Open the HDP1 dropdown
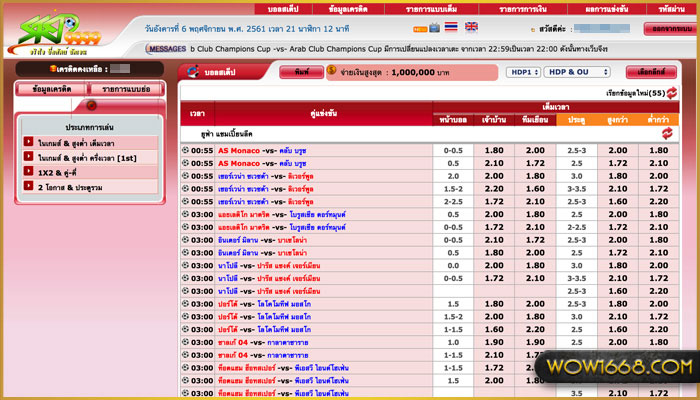The height and width of the screenshot is (400, 700). tap(520, 72)
